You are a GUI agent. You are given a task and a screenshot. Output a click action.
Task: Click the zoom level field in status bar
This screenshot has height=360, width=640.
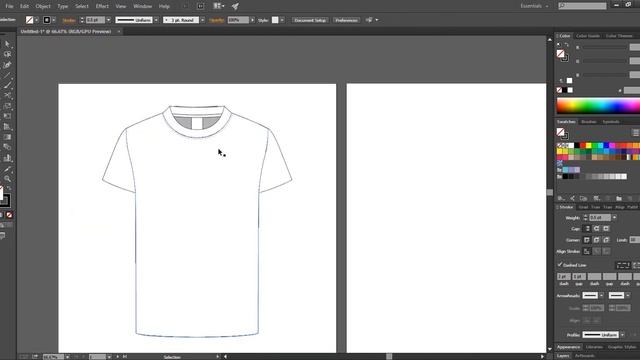[x=53, y=357]
